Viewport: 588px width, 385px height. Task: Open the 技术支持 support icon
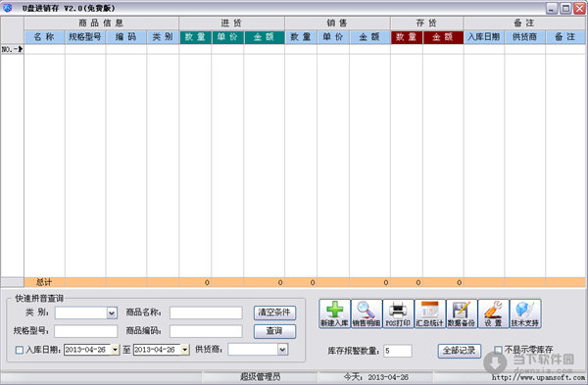(525, 313)
